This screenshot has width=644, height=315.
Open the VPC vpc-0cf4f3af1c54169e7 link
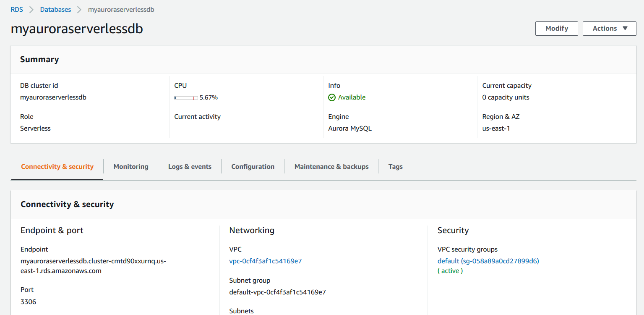(266, 261)
